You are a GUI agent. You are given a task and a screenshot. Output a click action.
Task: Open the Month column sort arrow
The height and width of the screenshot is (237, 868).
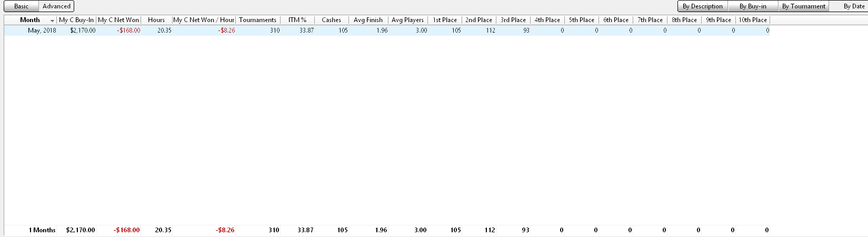52,20
